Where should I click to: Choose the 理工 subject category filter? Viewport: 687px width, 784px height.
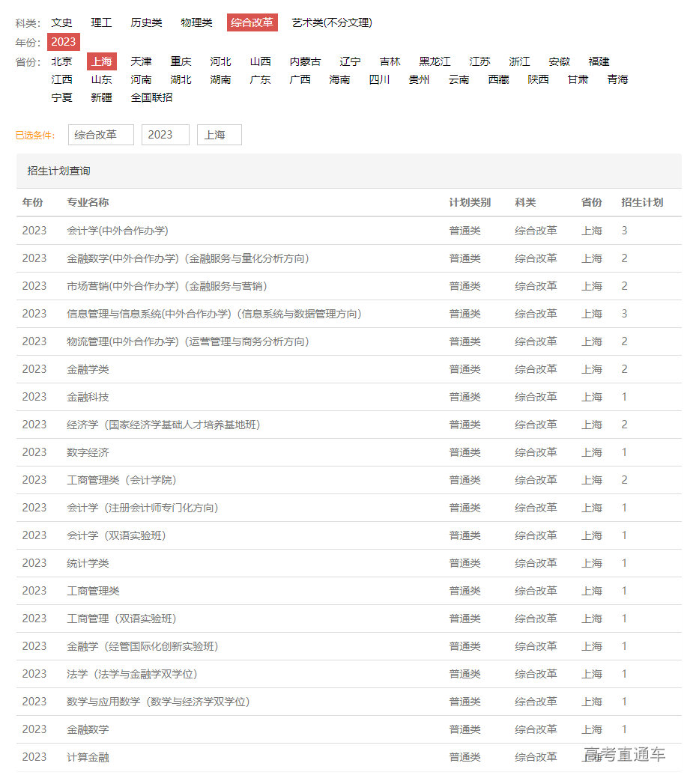click(101, 22)
